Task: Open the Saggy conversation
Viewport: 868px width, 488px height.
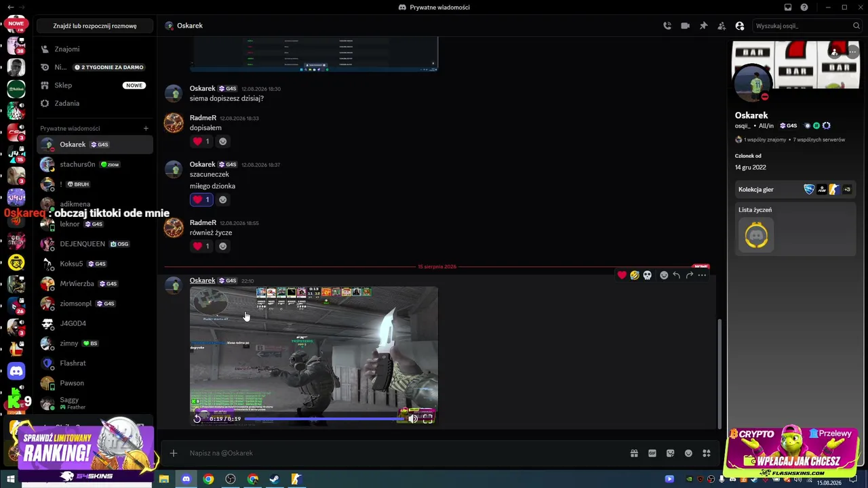Action: (x=95, y=403)
